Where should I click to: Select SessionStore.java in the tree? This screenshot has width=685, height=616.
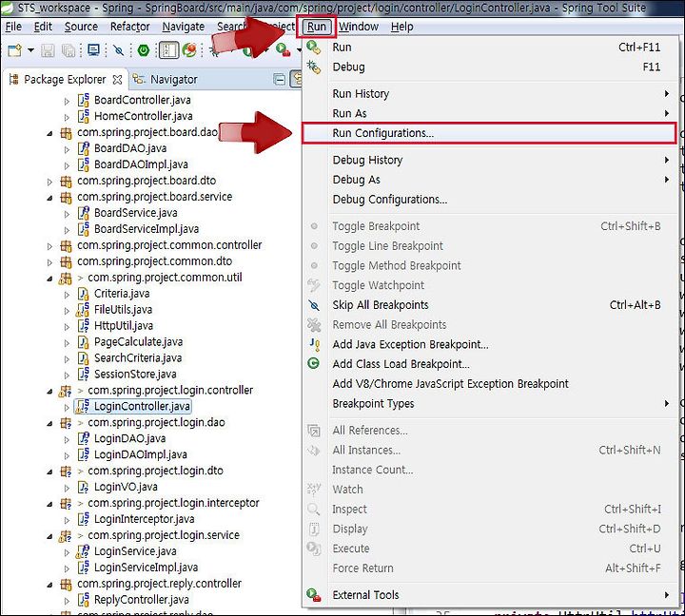[x=135, y=375]
